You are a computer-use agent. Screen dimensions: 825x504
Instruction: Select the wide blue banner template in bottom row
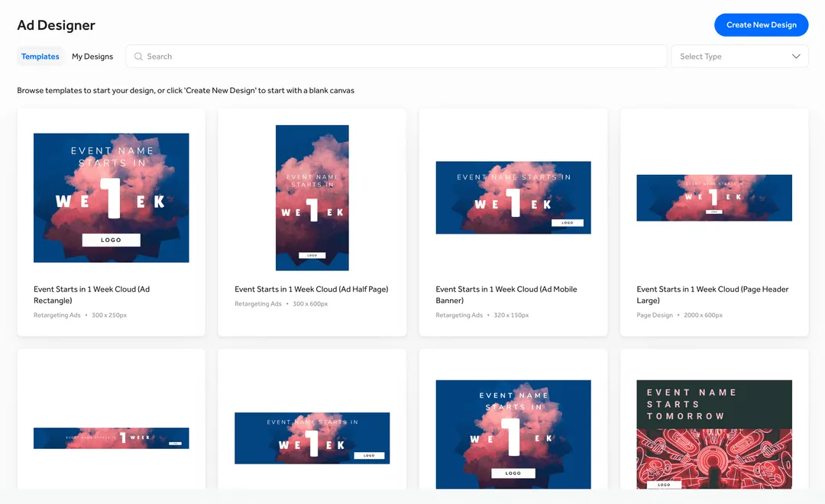(312, 438)
